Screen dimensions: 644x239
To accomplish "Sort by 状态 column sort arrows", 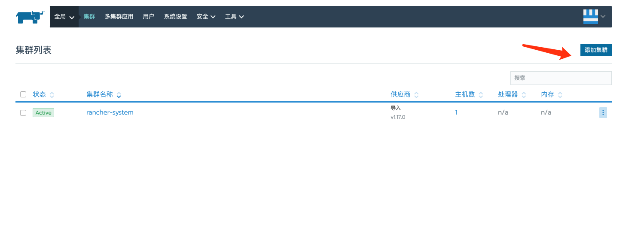I will click(52, 95).
